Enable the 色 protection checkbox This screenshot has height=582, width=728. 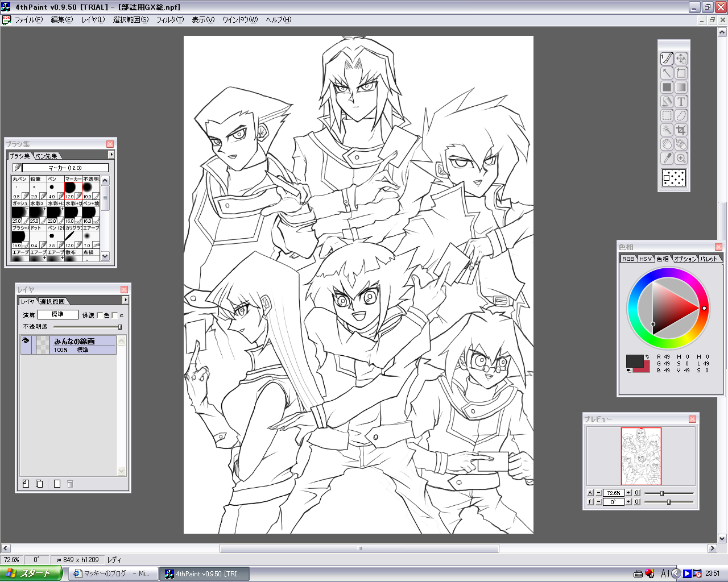point(100,315)
